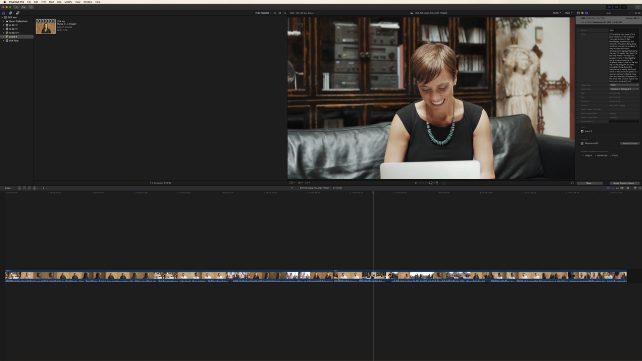
Task: Open the Window menu
Action: pyautogui.click(x=88, y=2)
